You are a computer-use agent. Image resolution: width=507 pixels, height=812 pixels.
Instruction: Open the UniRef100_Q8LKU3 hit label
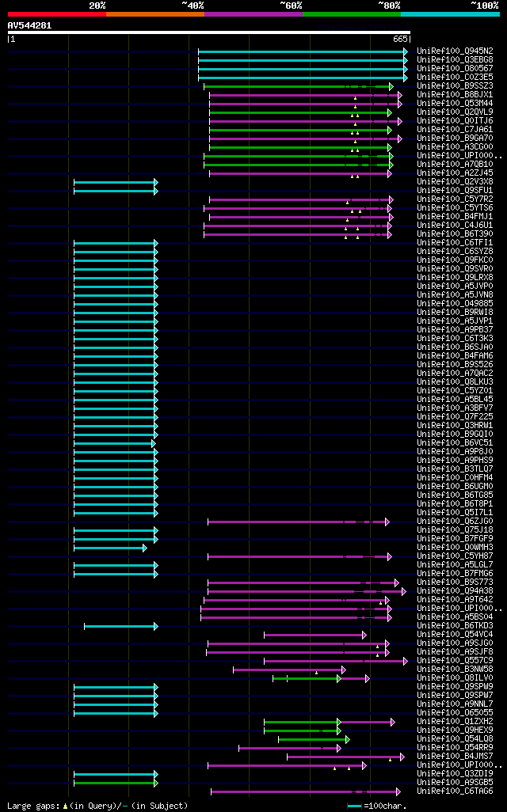click(x=456, y=381)
